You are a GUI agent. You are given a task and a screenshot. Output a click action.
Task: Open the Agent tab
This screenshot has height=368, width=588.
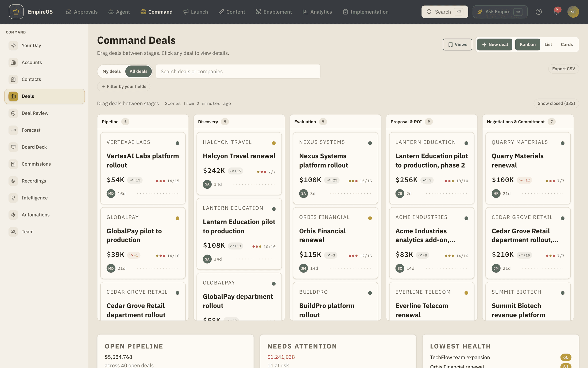point(119,12)
